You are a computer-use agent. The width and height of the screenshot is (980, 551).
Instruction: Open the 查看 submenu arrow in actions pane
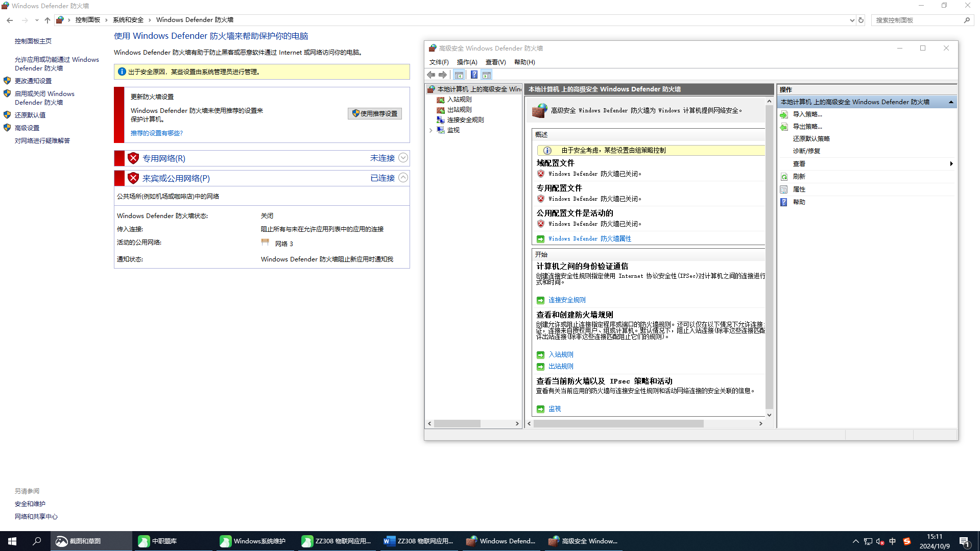point(951,164)
